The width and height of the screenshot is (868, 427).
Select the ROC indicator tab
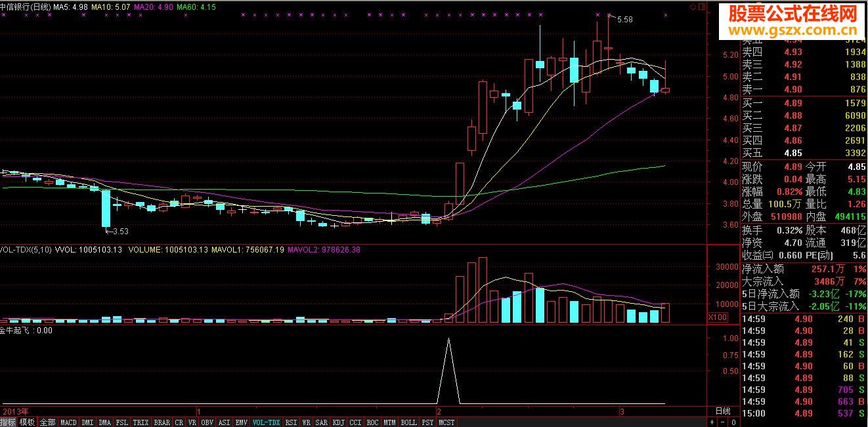pos(373,422)
